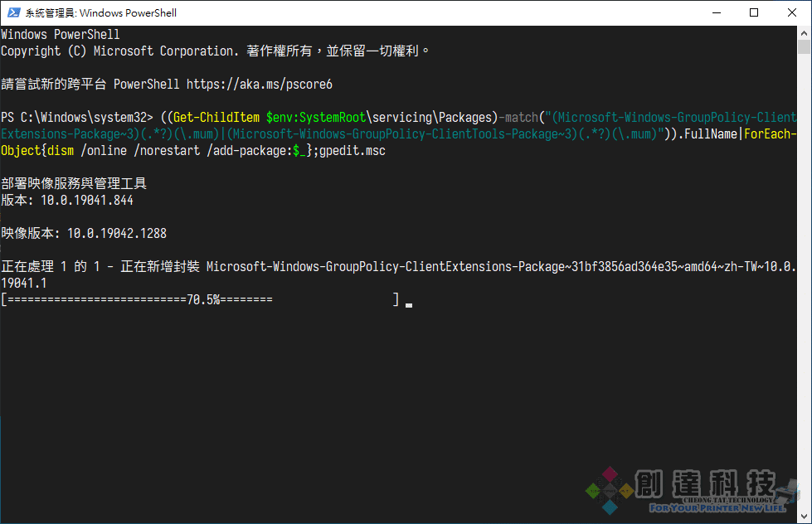
Task: Click the 版本: 10.0.19041.844 line
Action: (x=67, y=201)
